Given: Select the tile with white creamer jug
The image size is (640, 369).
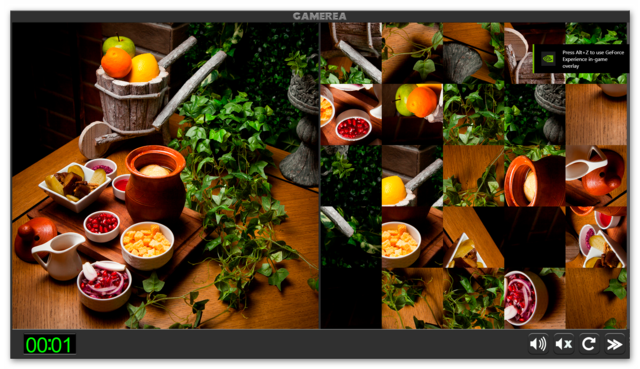Looking at the screenshot, I should click(596, 176).
